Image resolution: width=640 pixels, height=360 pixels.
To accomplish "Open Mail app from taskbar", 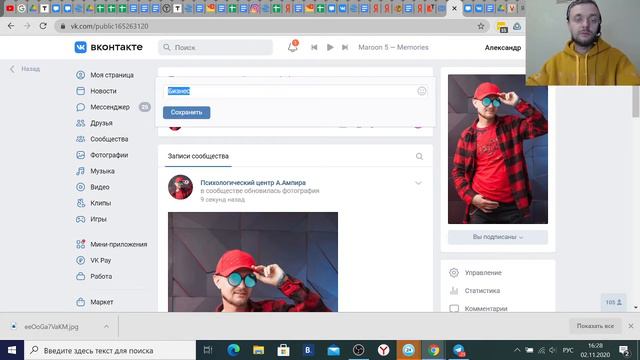I will tap(333, 350).
